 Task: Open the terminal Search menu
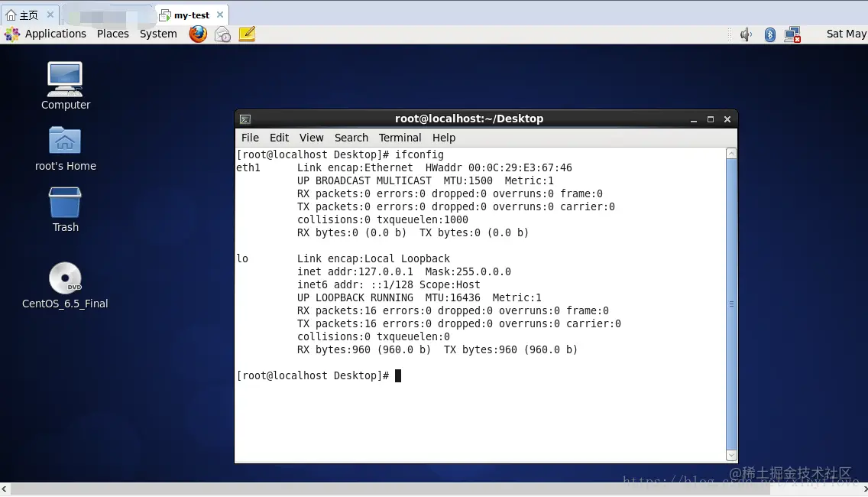click(x=351, y=138)
